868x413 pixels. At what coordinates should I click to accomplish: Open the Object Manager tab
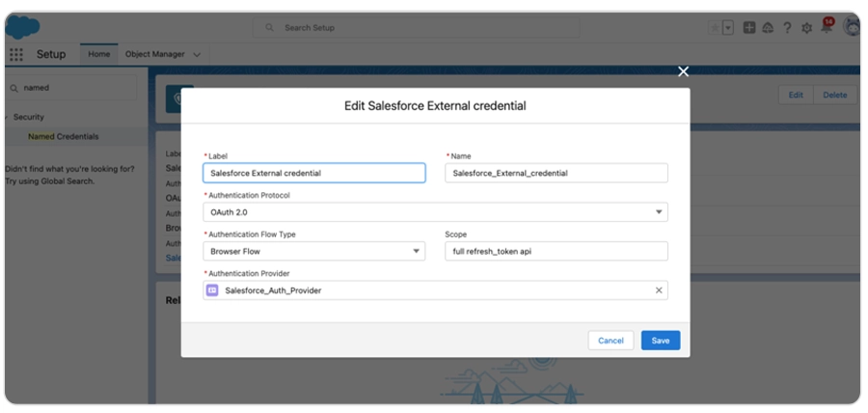(x=154, y=55)
